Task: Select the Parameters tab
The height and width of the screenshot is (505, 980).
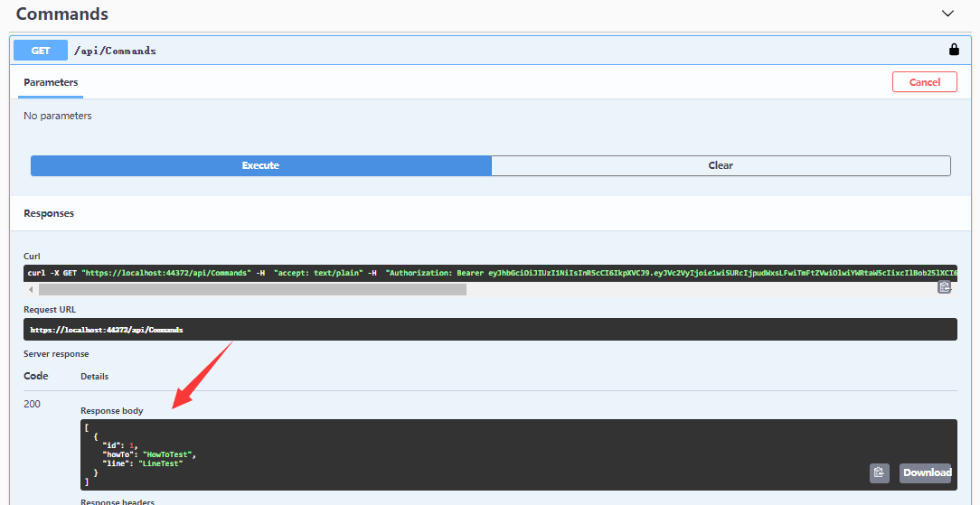Action: (x=51, y=82)
